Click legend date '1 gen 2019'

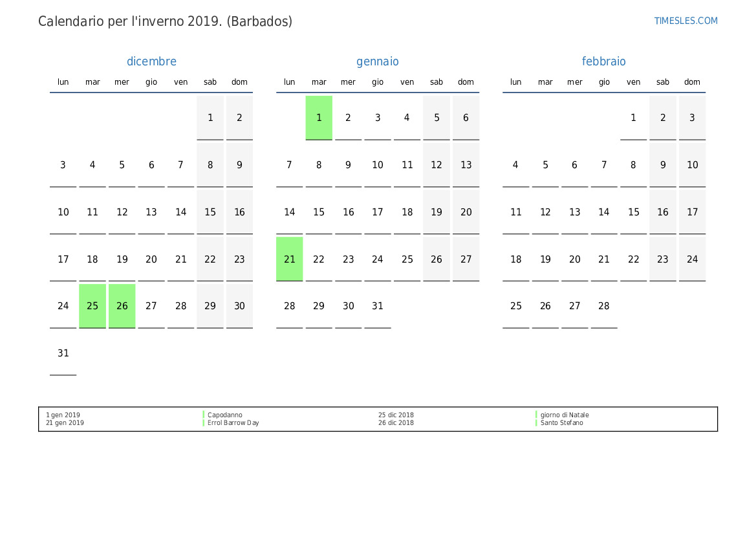tap(63, 415)
